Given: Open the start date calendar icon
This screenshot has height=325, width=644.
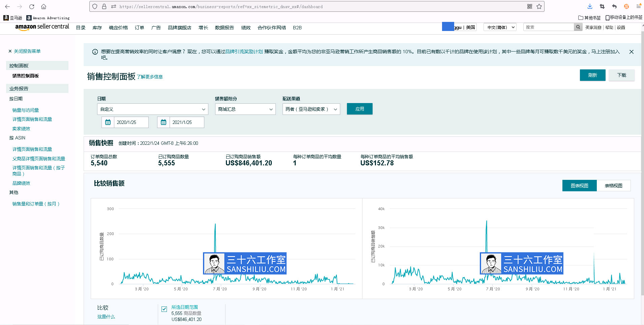Looking at the screenshot, I should (108, 122).
